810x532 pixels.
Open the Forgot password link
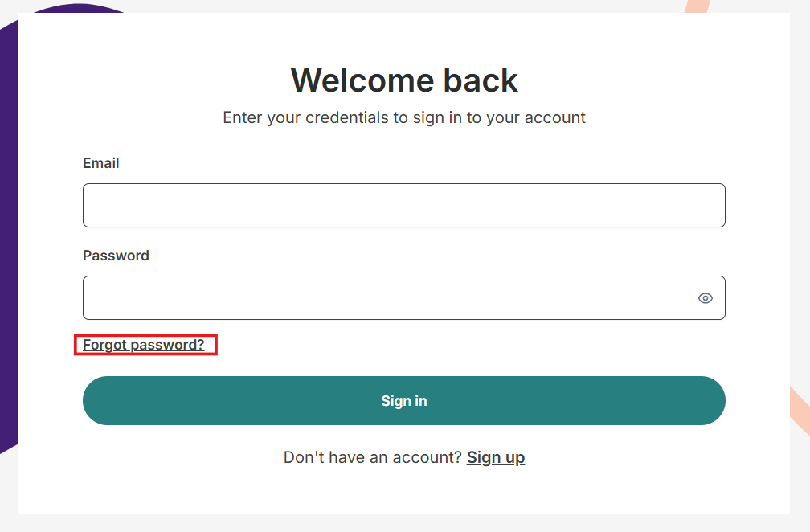(x=144, y=345)
